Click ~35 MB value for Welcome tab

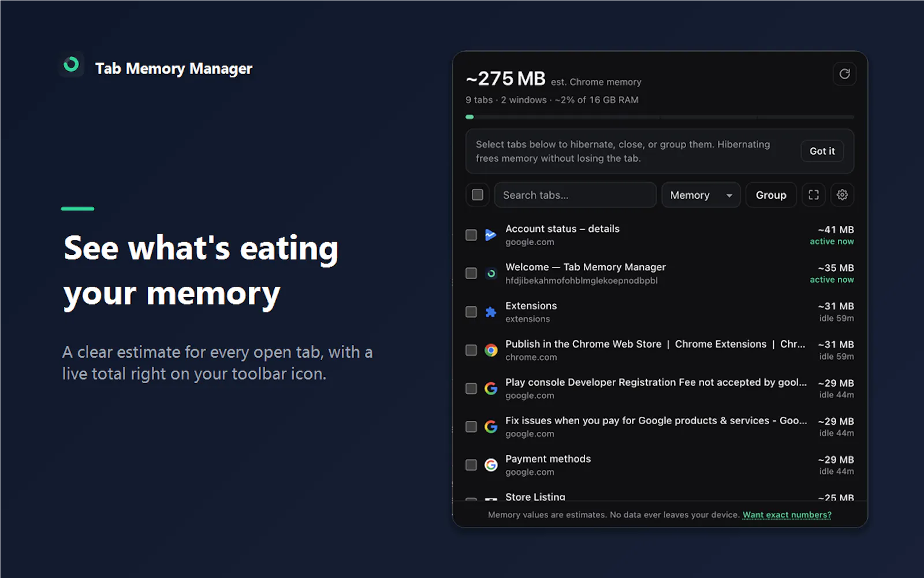coord(836,268)
